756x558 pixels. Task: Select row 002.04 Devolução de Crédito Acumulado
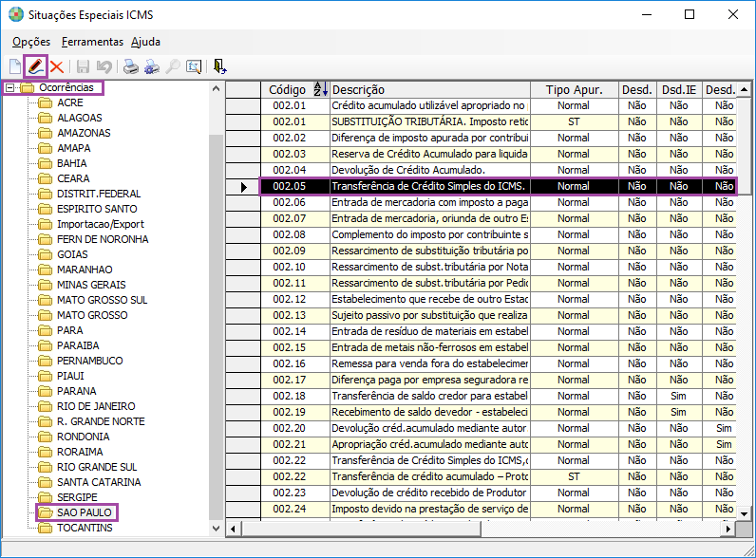click(x=498, y=170)
